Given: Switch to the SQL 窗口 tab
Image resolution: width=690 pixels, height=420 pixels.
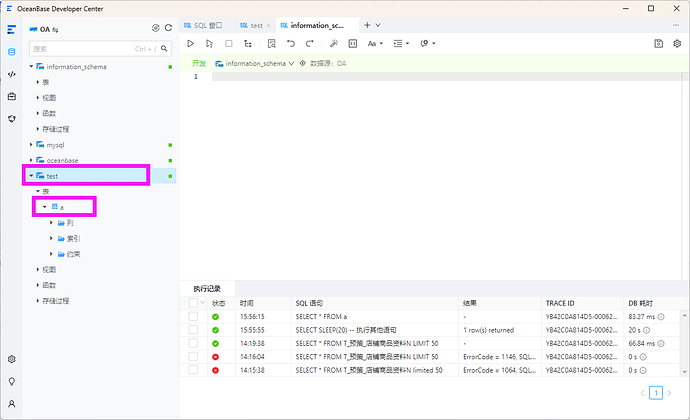Looking at the screenshot, I should click(203, 25).
